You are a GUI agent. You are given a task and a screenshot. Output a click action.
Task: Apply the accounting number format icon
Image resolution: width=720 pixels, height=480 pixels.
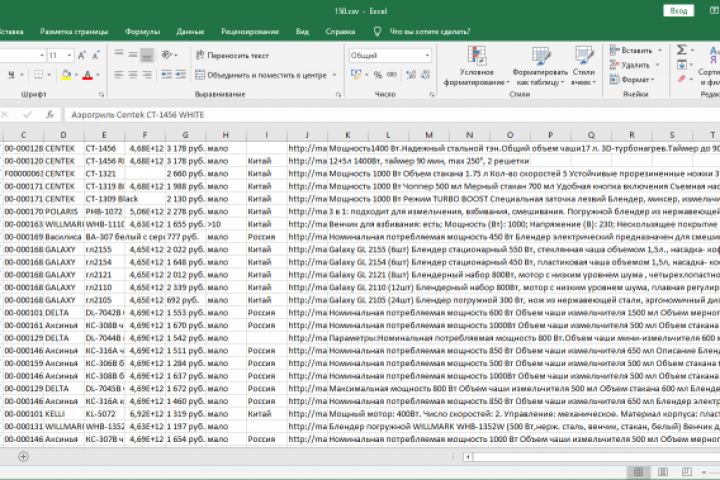pyautogui.click(x=356, y=74)
